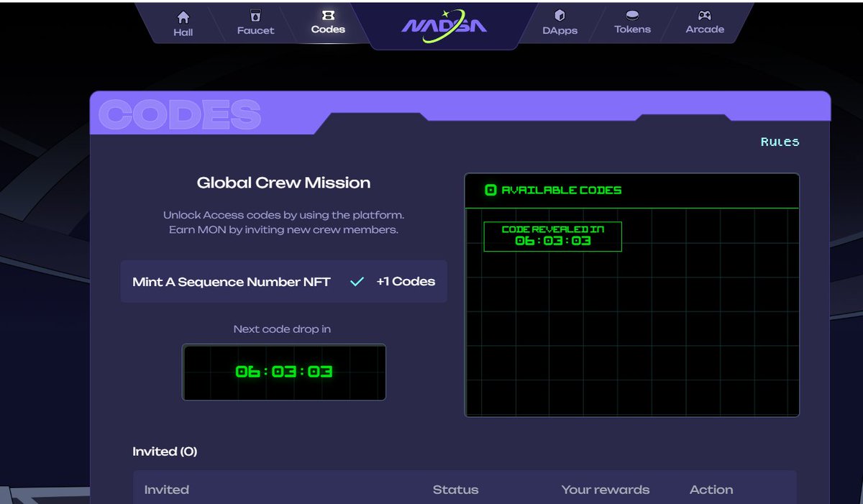Click the DApps cube icon

560,15
